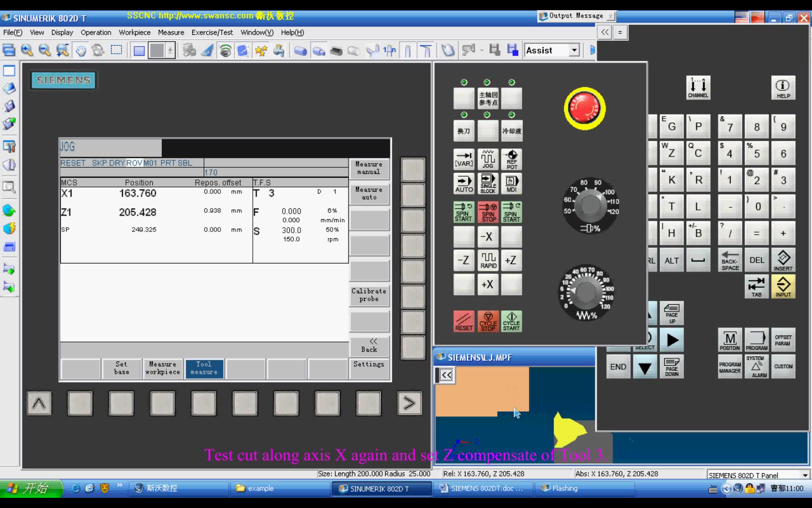Collapse the SIEMENS\LJ.MPF view chevron
This screenshot has height=508, width=812.
click(x=446, y=375)
